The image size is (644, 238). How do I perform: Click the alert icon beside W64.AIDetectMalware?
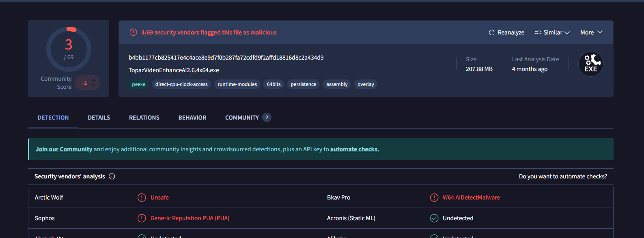tap(434, 197)
